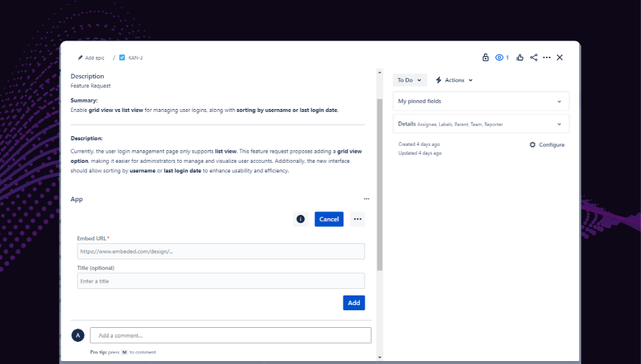Close the issue dialog with X
641x364 pixels.
pos(560,57)
